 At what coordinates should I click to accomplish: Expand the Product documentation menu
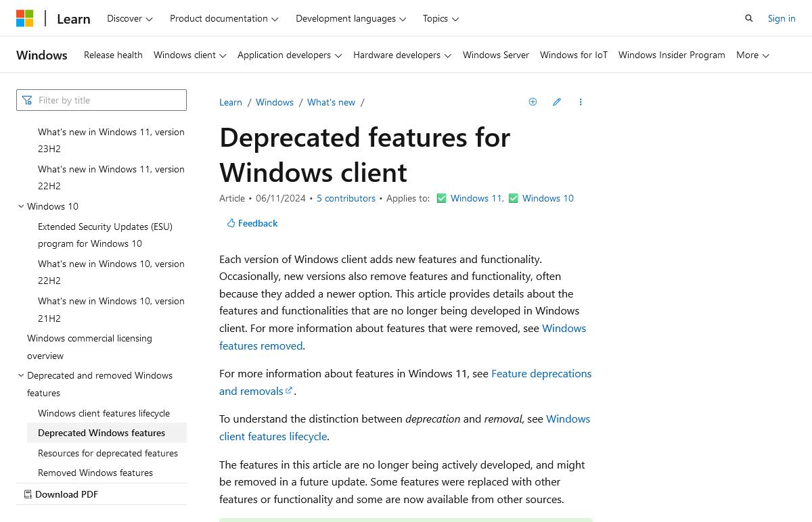pos(224,18)
